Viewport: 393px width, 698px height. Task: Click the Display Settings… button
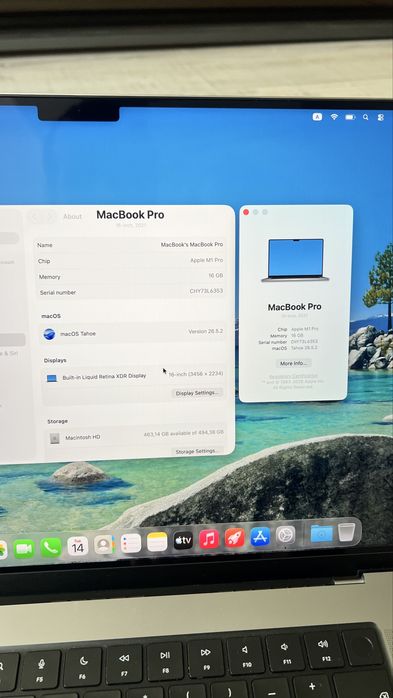pyautogui.click(x=197, y=393)
